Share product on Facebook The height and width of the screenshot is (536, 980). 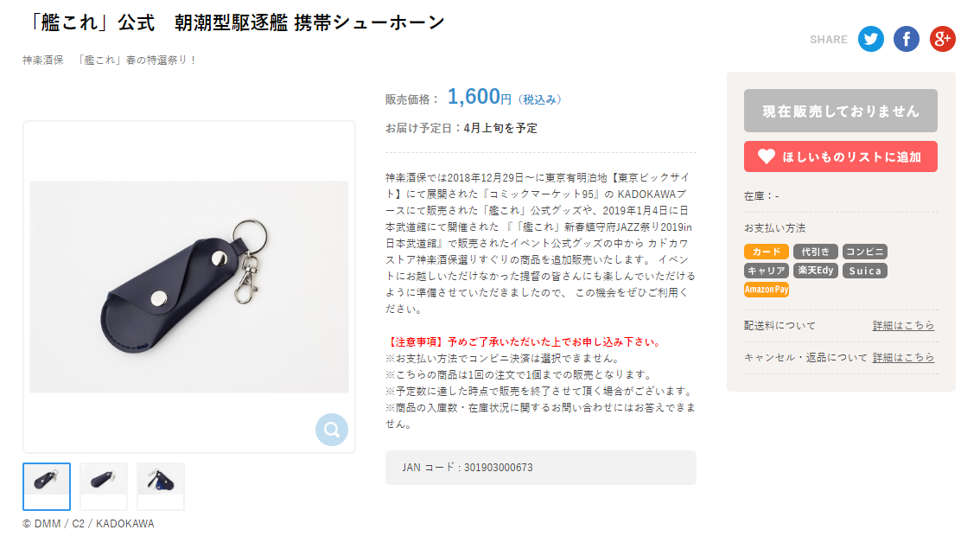(x=907, y=39)
